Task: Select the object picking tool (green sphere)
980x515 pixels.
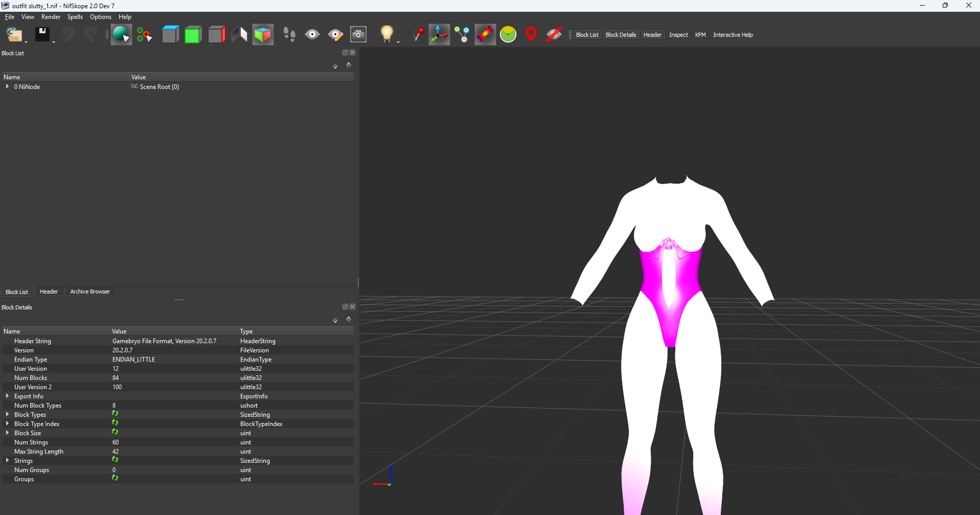Action: [x=121, y=35]
